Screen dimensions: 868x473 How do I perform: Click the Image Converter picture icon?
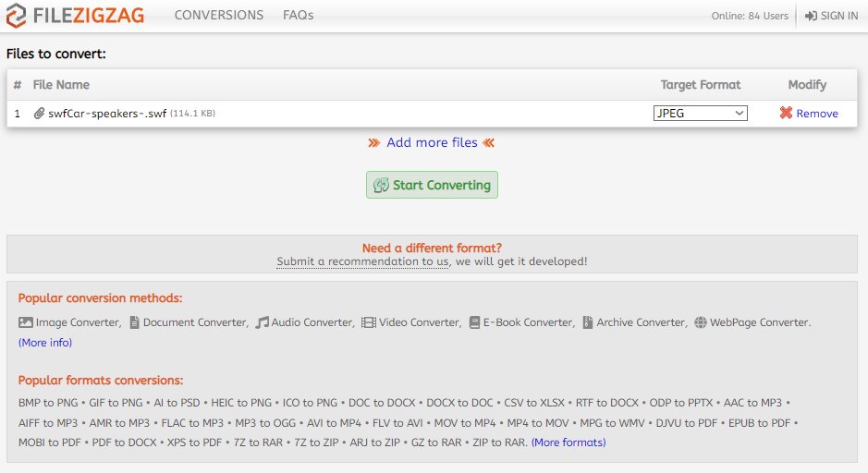click(26, 322)
